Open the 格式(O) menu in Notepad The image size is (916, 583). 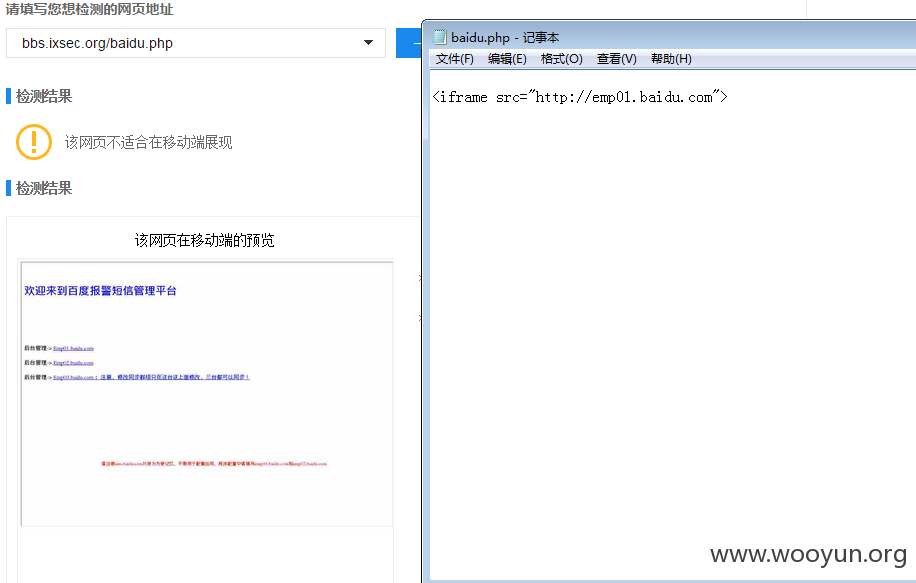click(x=561, y=59)
